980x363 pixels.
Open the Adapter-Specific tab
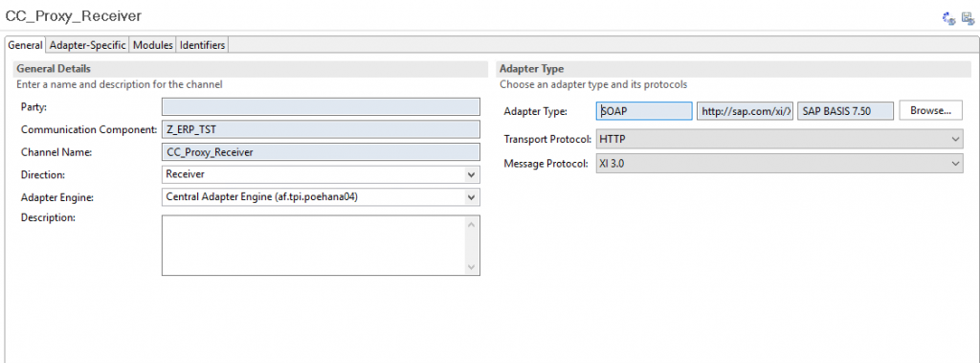[87, 45]
